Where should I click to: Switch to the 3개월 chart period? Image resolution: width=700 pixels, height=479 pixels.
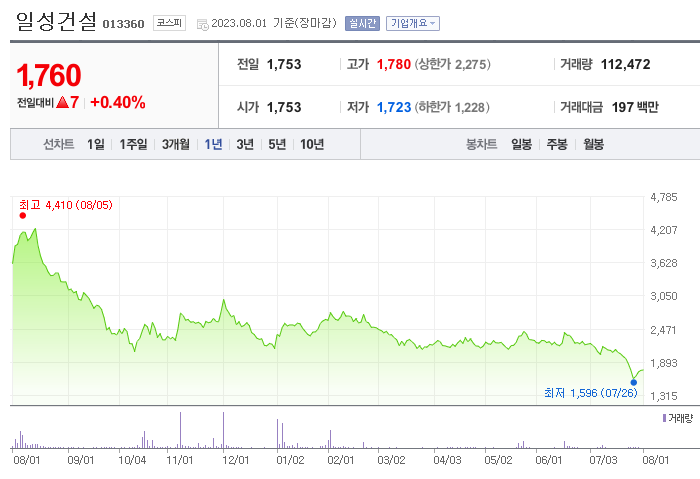coord(176,144)
